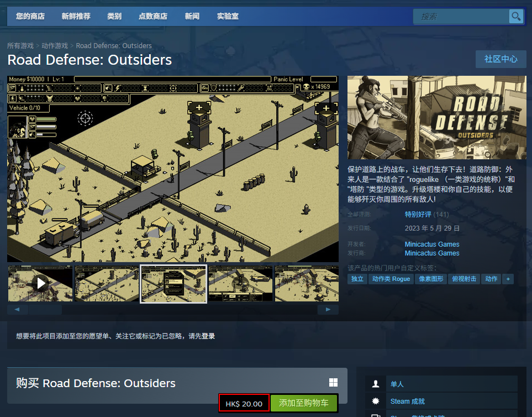This screenshot has height=417, width=532.
Task: Click the green 添加至购物车 button
Action: click(304, 402)
